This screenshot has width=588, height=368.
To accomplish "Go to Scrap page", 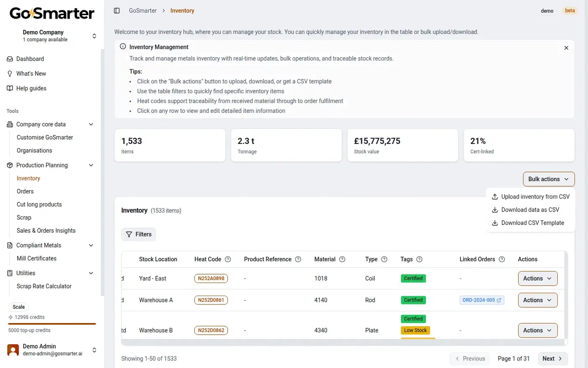I will tap(24, 217).
